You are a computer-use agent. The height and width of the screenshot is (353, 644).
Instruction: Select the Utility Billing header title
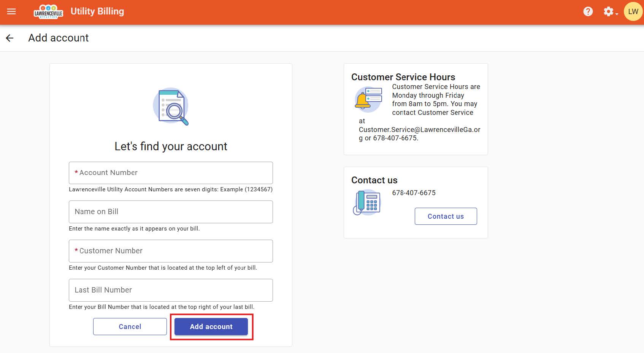pyautogui.click(x=97, y=11)
